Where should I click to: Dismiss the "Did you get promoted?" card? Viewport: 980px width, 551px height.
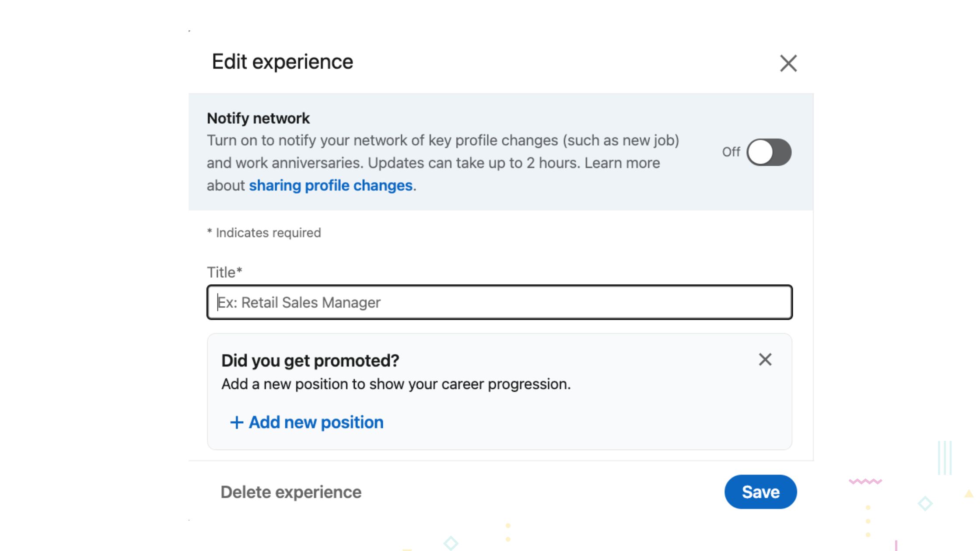point(765,359)
